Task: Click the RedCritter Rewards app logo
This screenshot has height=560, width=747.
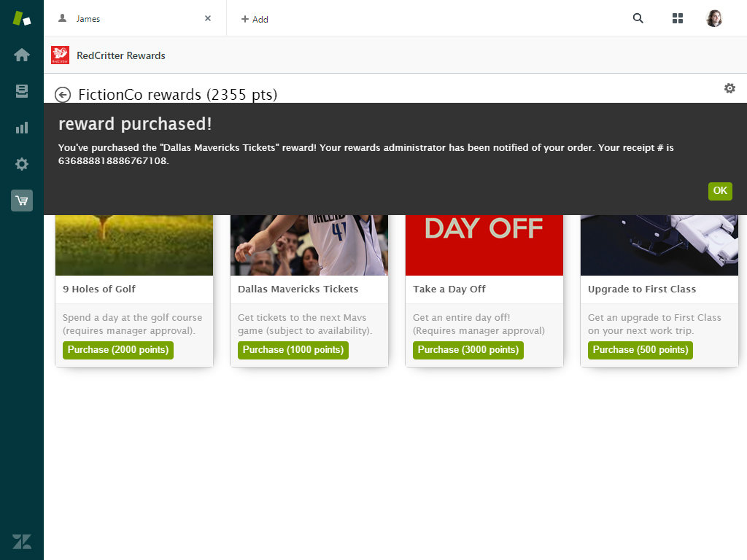Action: click(x=60, y=55)
